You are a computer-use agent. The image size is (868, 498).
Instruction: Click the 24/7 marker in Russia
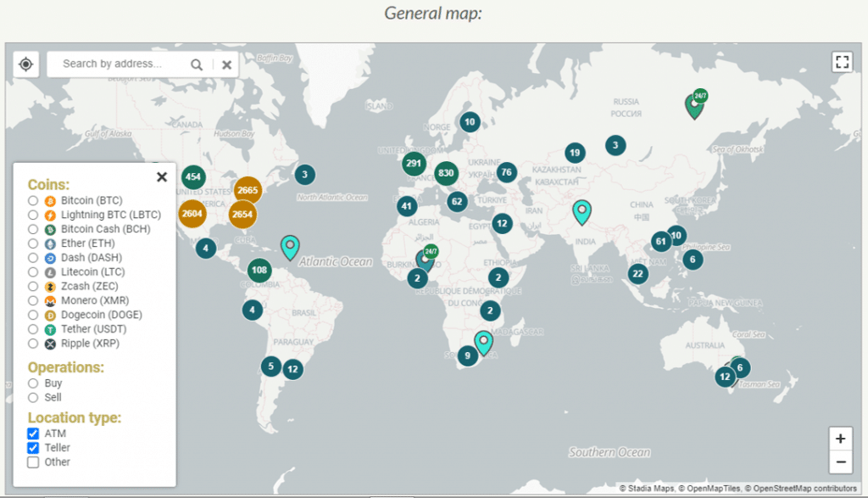tap(695, 105)
